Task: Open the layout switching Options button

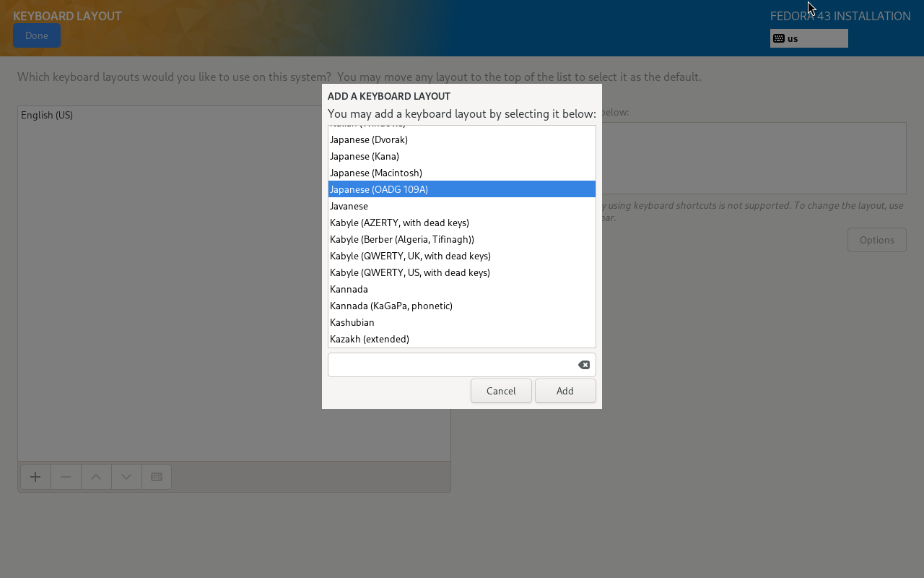Action: tap(876, 240)
